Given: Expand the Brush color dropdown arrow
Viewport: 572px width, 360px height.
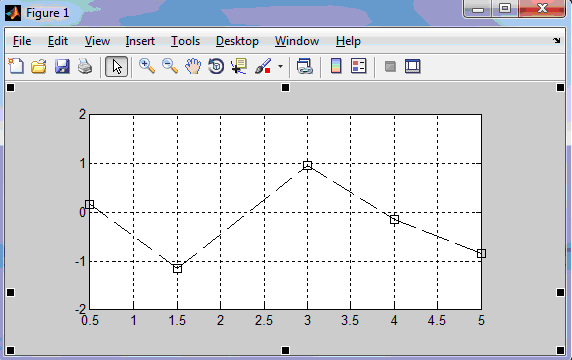Looking at the screenshot, I should [280, 66].
